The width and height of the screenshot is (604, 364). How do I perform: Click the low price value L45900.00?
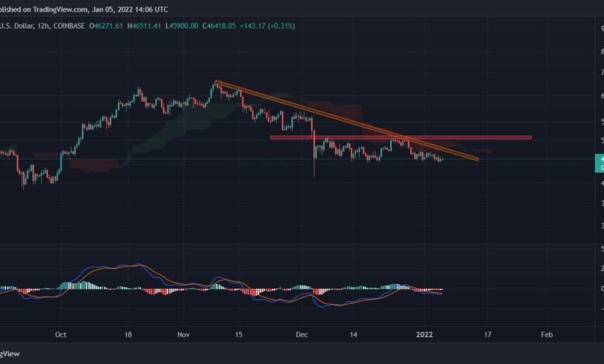click(182, 26)
